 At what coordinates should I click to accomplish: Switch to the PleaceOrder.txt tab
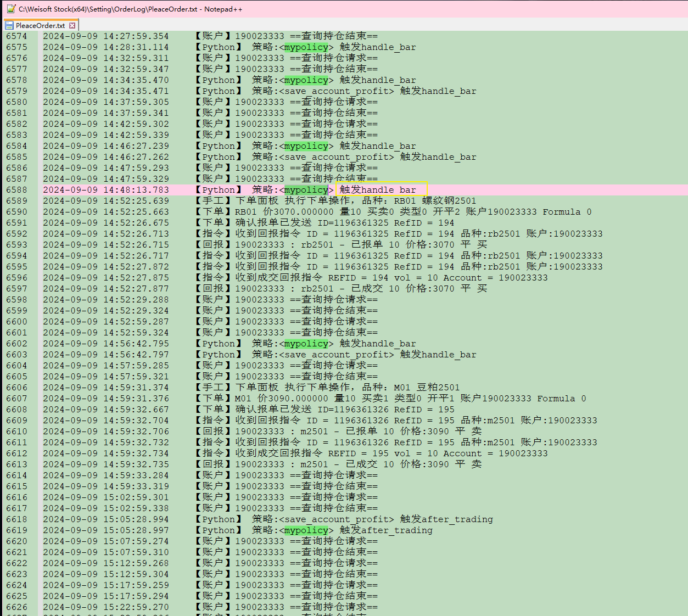[40, 25]
